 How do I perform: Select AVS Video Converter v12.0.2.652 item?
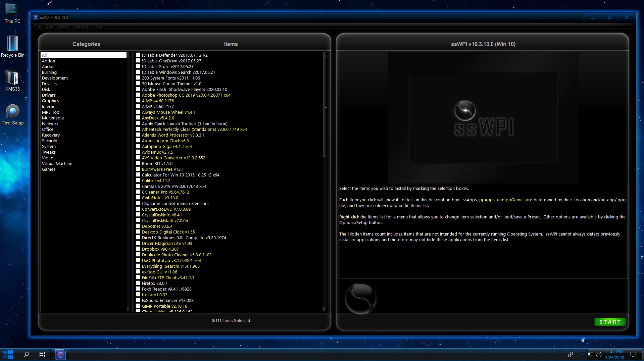tap(174, 158)
